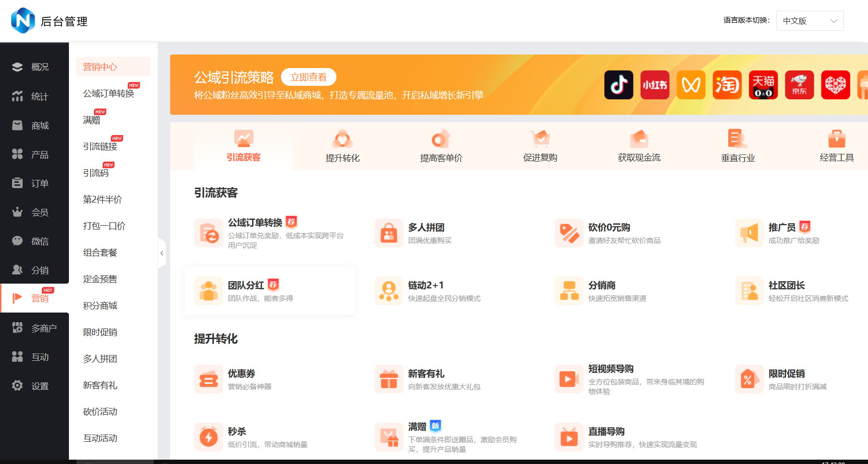
Task: Click the 团队分红 card
Action: [269, 290]
